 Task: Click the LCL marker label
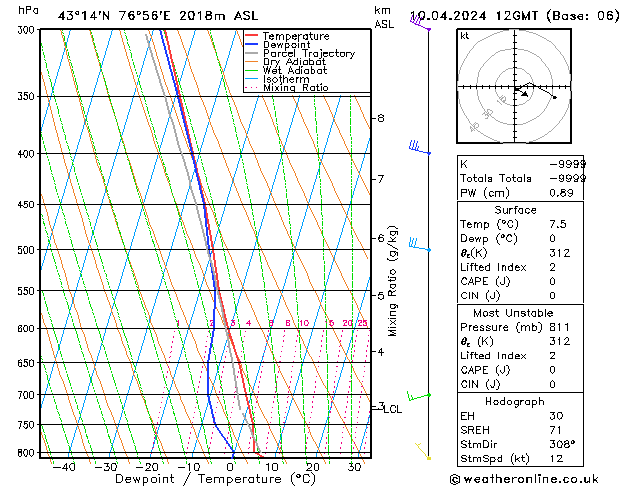click(393, 409)
